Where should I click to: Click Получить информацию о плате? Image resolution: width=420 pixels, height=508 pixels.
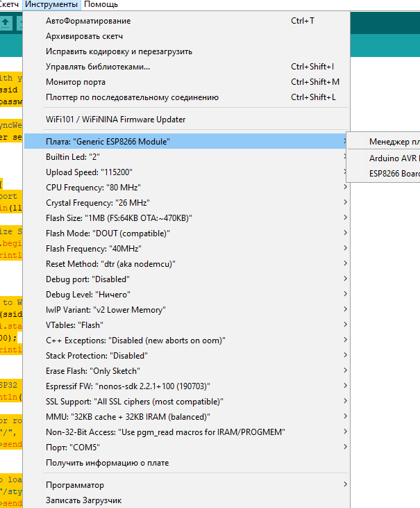click(x=187, y=463)
